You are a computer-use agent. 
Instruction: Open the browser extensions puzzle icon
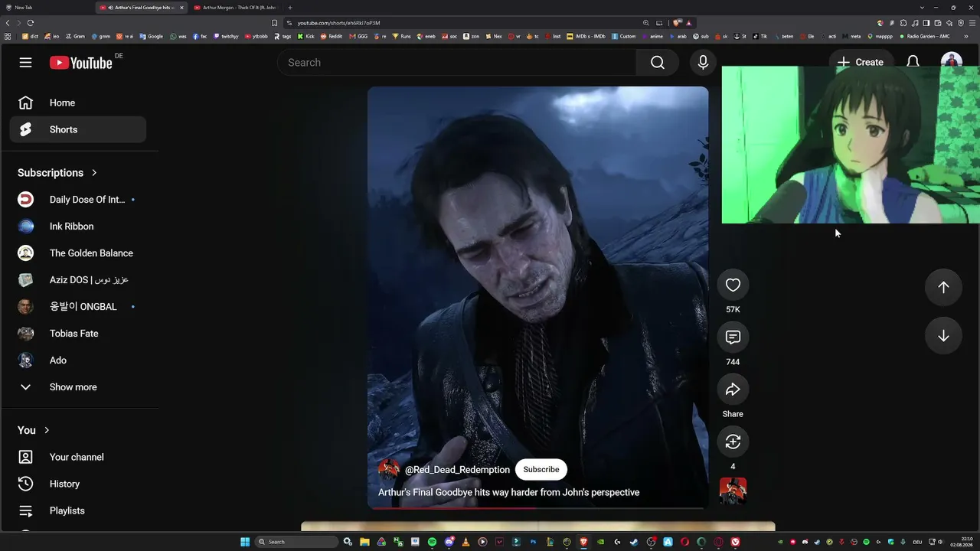(903, 23)
